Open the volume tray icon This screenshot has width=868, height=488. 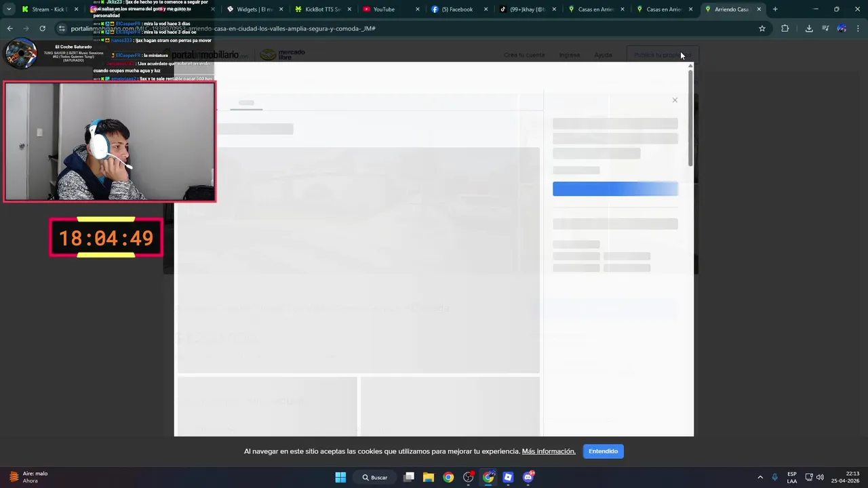coord(820,477)
